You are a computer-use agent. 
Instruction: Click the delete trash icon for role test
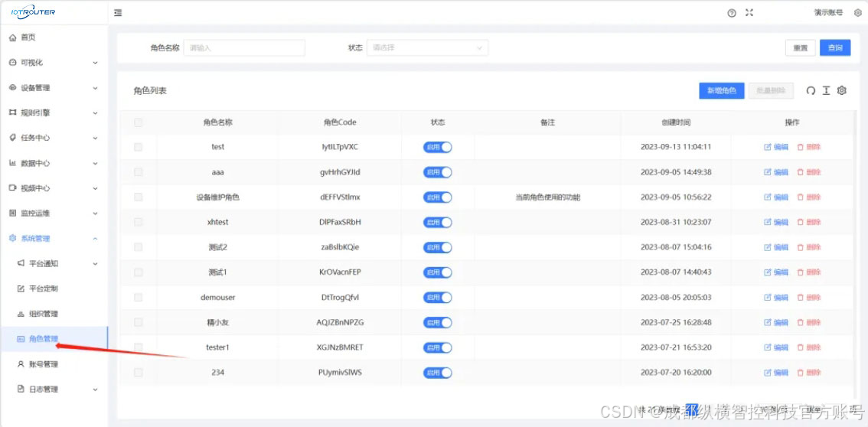tap(800, 147)
